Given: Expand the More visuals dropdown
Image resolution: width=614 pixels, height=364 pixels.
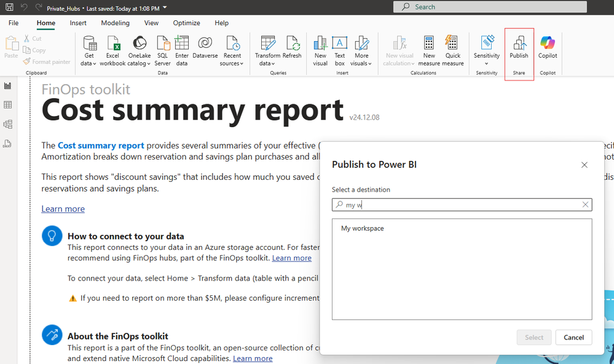Looking at the screenshot, I should (361, 51).
